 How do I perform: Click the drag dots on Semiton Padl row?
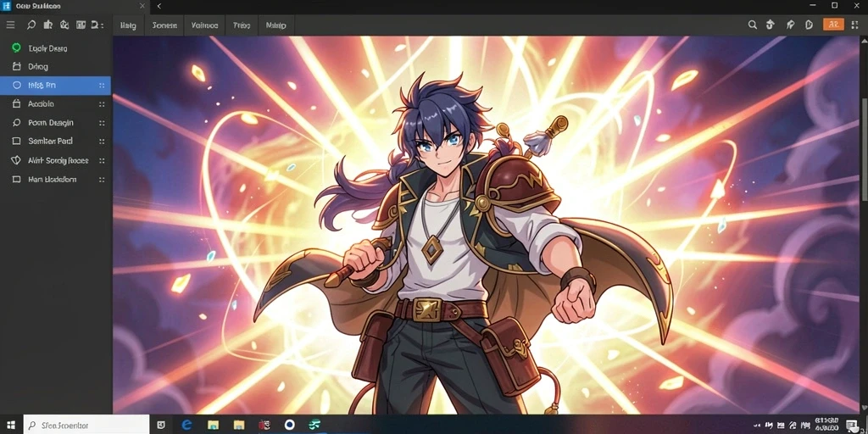tap(102, 142)
